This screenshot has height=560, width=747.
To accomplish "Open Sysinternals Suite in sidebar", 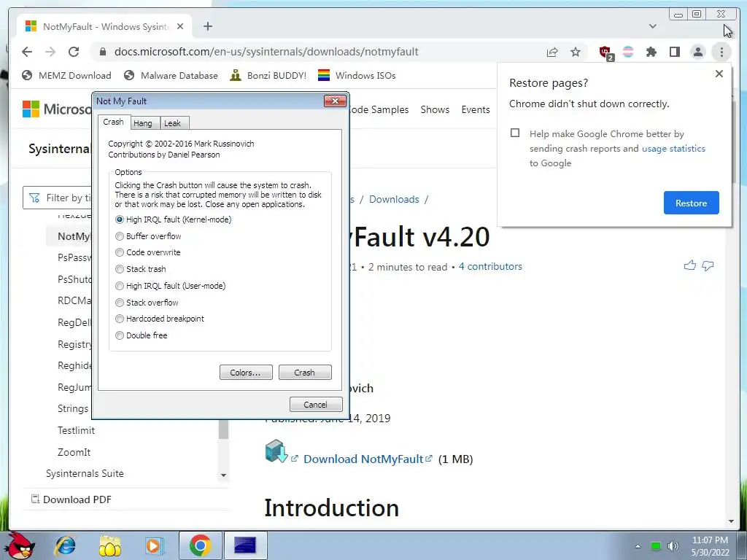I will pyautogui.click(x=85, y=473).
